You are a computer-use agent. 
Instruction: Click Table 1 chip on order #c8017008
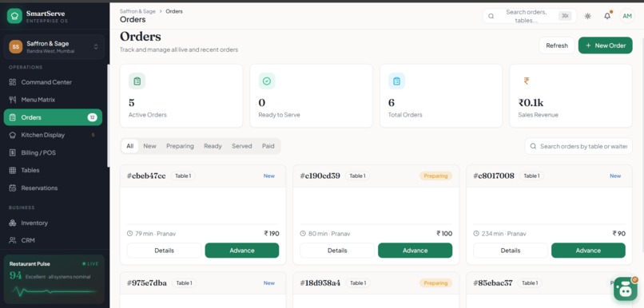click(x=531, y=176)
